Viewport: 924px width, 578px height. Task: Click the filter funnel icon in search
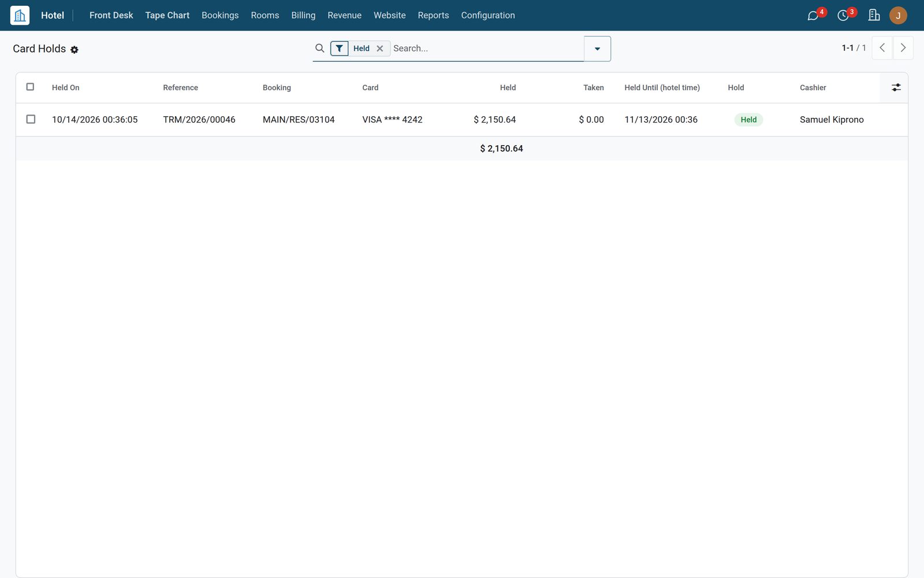(340, 49)
